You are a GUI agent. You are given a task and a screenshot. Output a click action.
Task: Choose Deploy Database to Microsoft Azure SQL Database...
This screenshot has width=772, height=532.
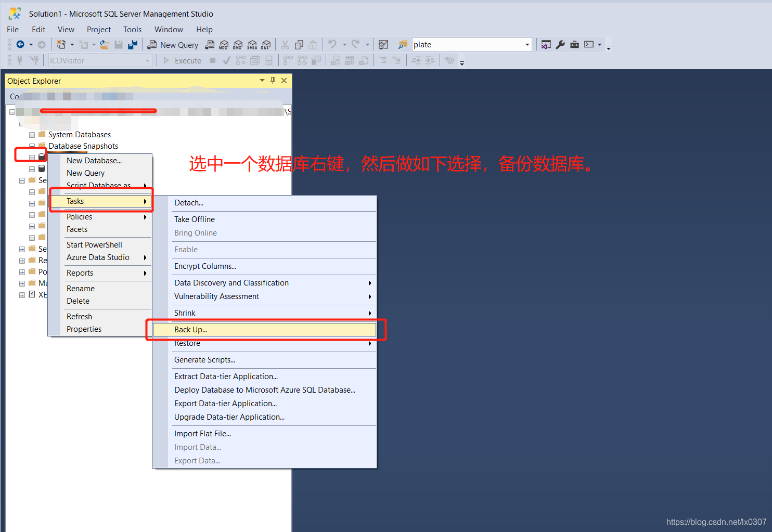[x=264, y=390]
